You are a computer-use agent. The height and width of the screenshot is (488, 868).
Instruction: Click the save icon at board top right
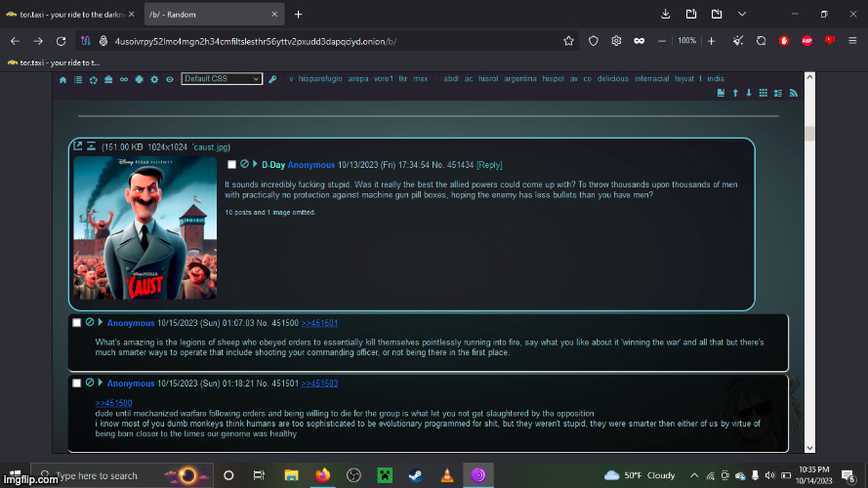(721, 93)
